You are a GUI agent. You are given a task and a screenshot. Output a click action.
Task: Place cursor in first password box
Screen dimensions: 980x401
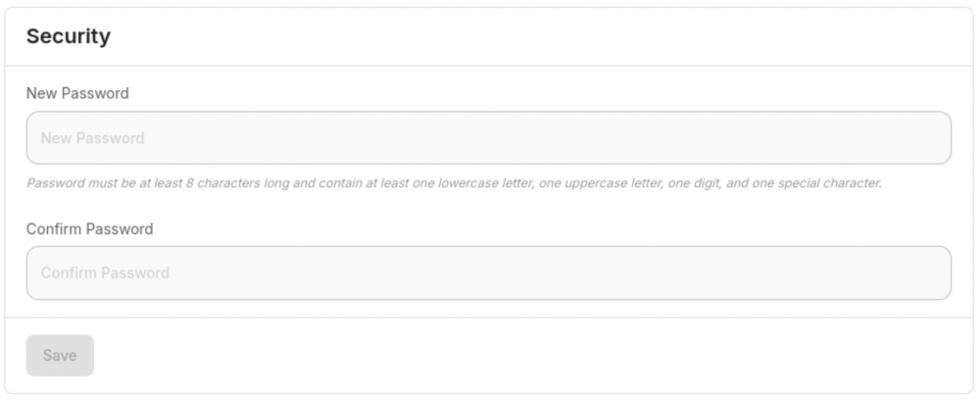(x=489, y=137)
